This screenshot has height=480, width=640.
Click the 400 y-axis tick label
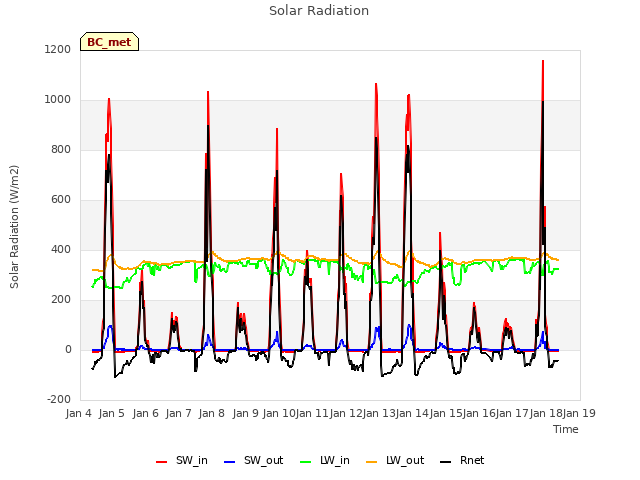point(61,250)
